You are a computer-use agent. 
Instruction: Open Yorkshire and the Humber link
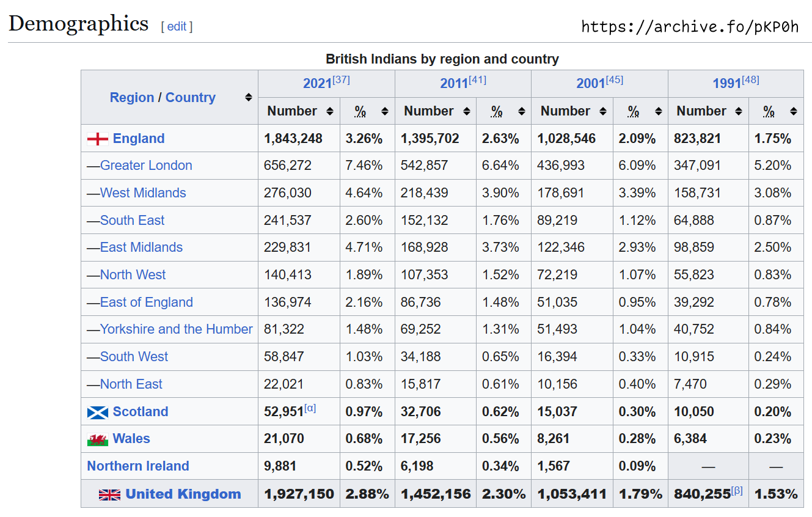pos(177,329)
